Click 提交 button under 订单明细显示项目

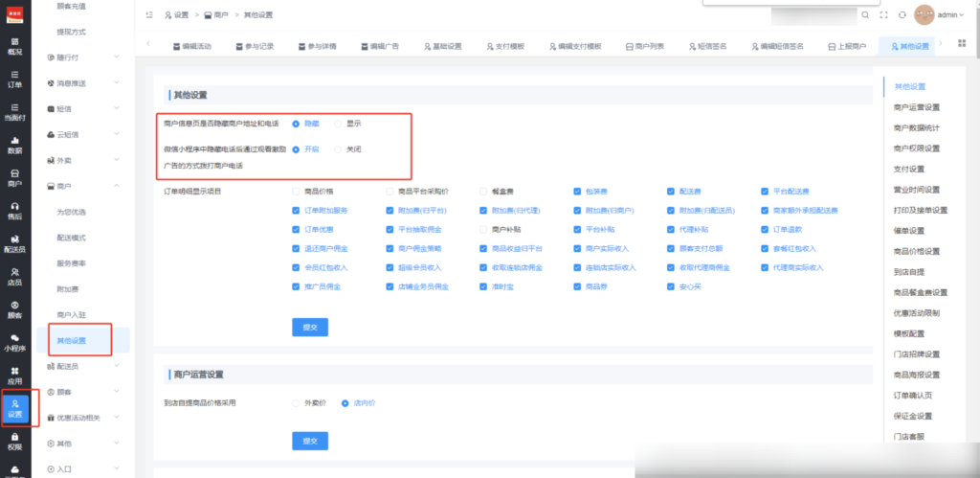tap(309, 327)
